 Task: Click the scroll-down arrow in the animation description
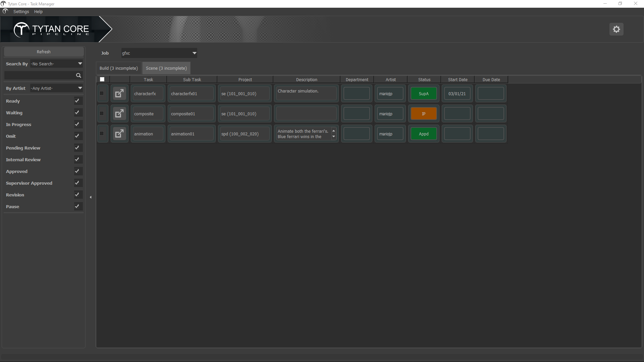pos(334,137)
